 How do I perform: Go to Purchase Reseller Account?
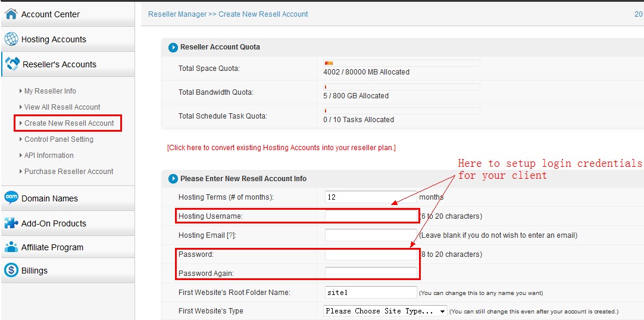click(68, 172)
